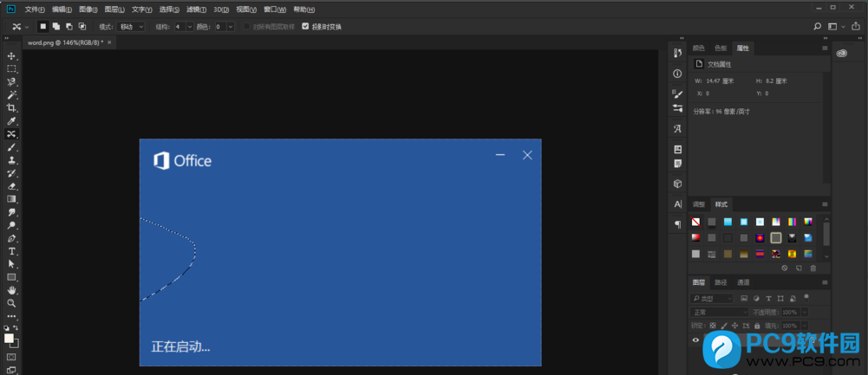The height and width of the screenshot is (375, 868).
Task: Toggle the lock all padlock icon
Action: pyautogui.click(x=757, y=326)
